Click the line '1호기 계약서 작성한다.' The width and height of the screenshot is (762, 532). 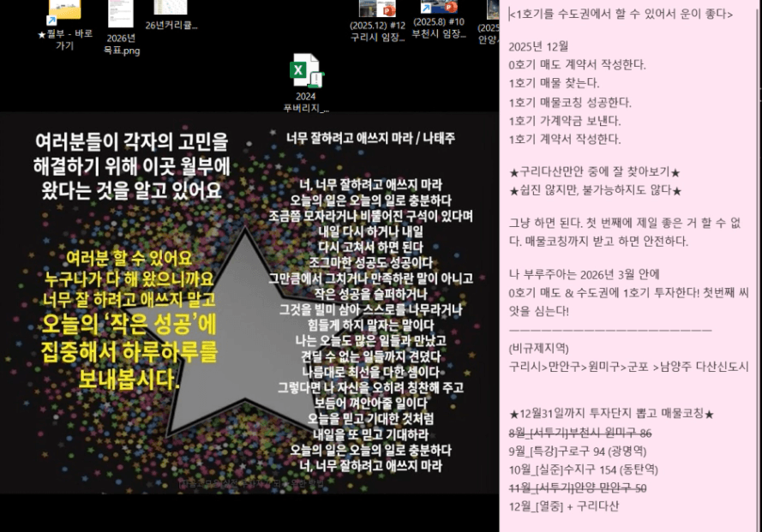564,140
